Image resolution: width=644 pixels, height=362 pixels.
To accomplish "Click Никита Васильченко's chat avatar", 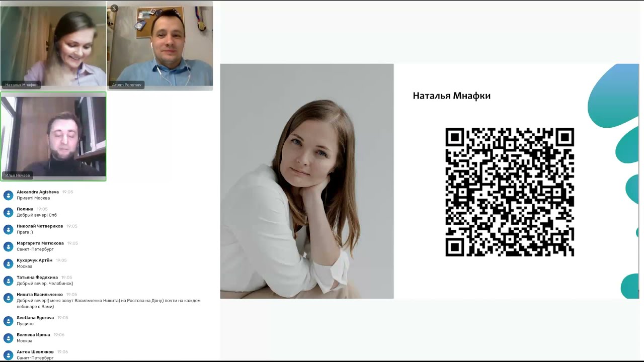I will [8, 298].
